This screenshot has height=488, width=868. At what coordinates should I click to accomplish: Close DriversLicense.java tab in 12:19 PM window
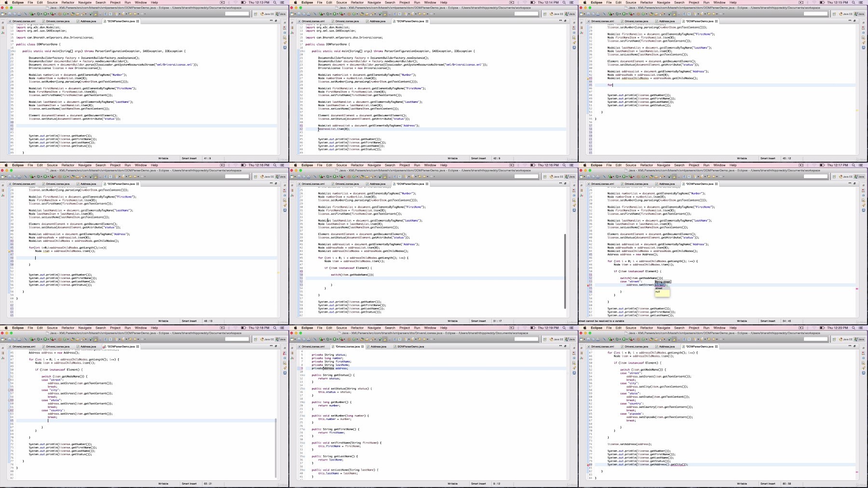(363, 347)
